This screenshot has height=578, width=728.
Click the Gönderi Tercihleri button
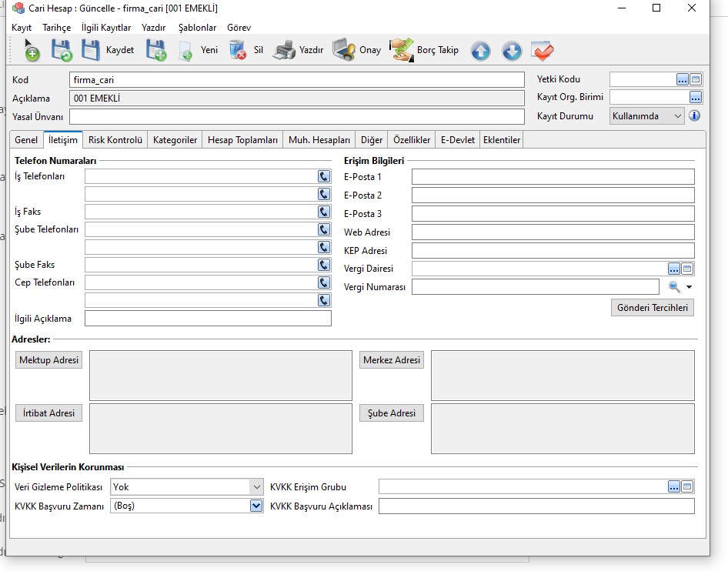point(653,308)
